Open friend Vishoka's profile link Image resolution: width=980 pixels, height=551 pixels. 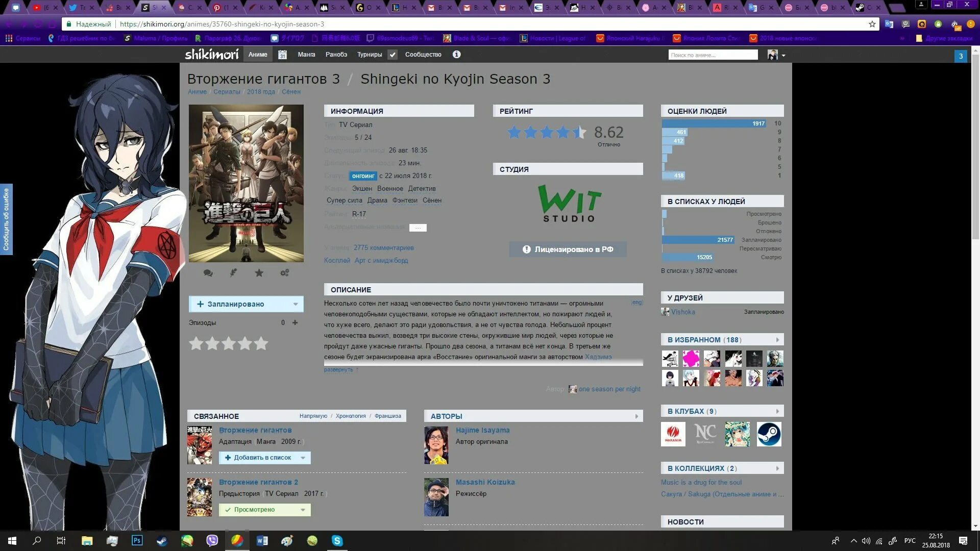point(683,312)
